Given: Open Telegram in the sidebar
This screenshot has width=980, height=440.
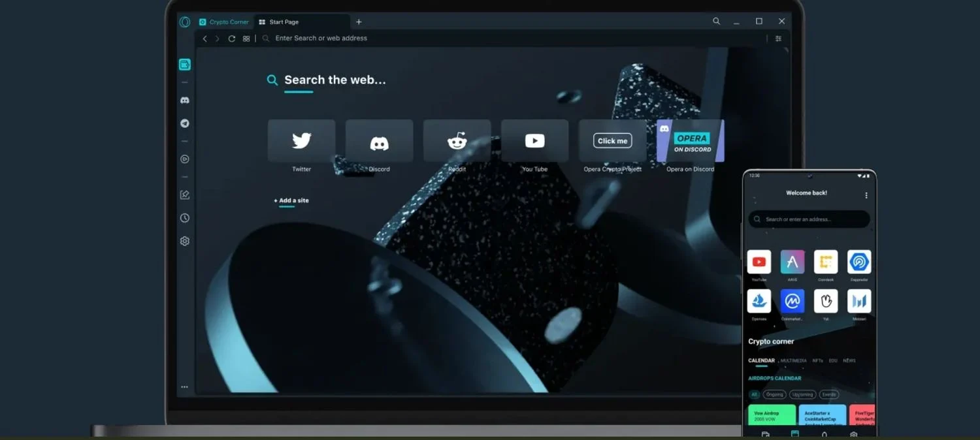Looking at the screenshot, I should (185, 123).
